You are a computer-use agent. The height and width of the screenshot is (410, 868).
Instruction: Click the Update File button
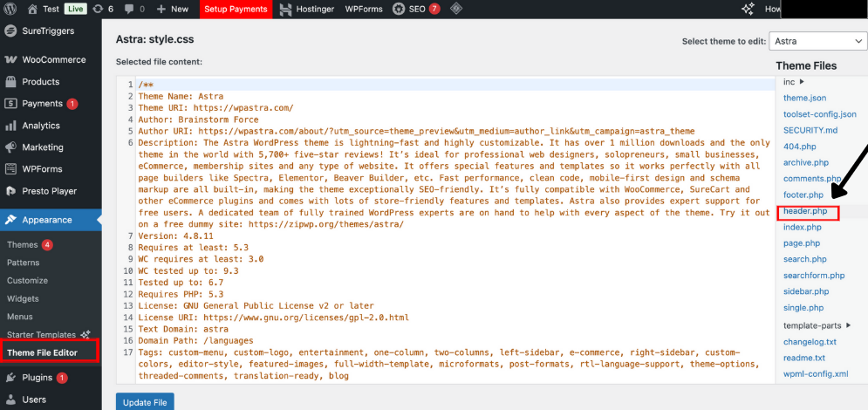[145, 401]
